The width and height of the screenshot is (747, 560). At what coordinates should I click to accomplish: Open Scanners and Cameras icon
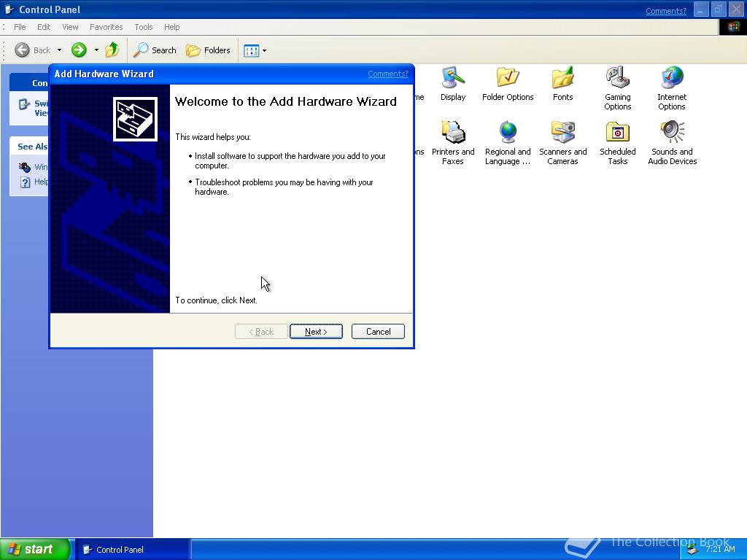tap(562, 132)
